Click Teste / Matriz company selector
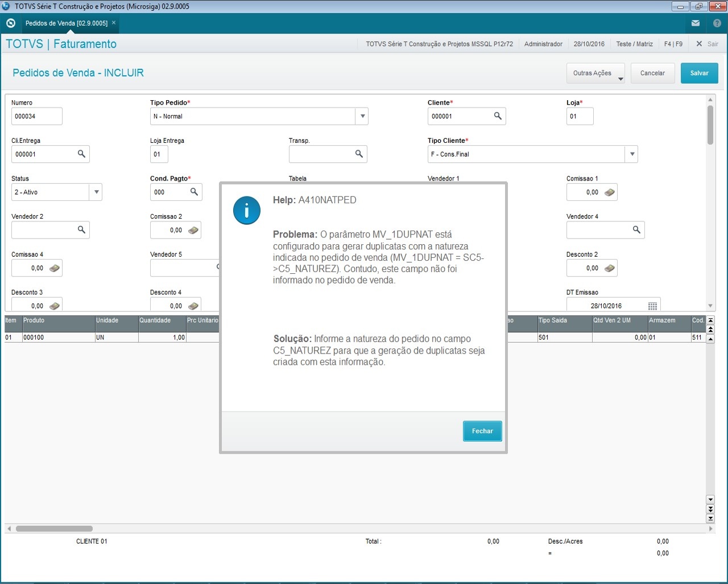This screenshot has width=728, height=584. click(635, 44)
